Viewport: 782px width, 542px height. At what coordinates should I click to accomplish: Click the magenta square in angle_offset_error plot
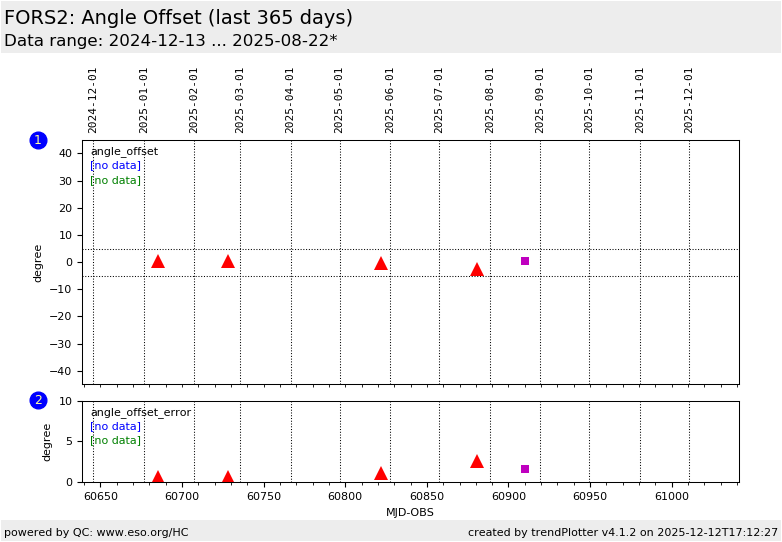[x=525, y=469]
